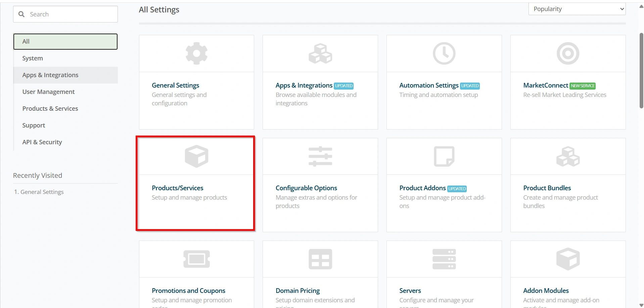644x308 pixels.
Task: Click the Promotions and Coupons ticket icon
Action: (x=196, y=259)
